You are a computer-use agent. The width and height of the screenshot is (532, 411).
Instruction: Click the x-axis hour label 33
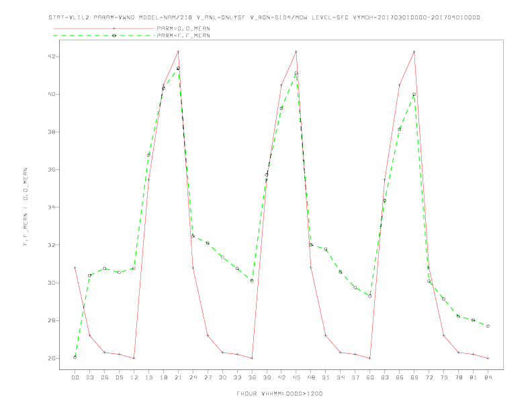tap(237, 377)
